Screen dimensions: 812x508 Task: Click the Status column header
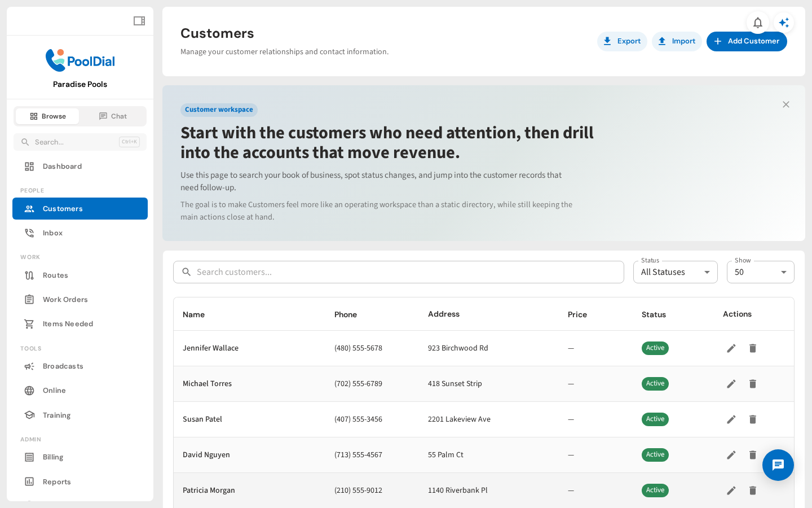(x=654, y=315)
